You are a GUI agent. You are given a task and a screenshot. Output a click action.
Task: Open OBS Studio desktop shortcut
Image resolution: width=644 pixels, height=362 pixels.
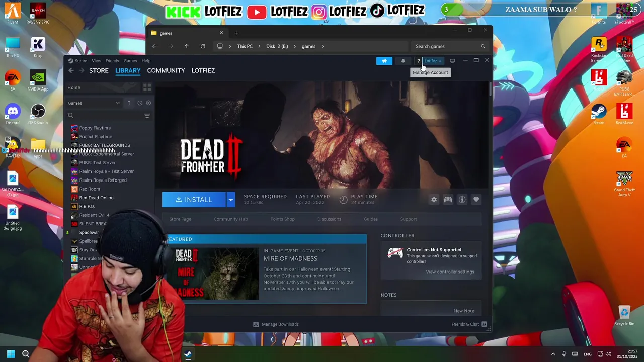[38, 114]
